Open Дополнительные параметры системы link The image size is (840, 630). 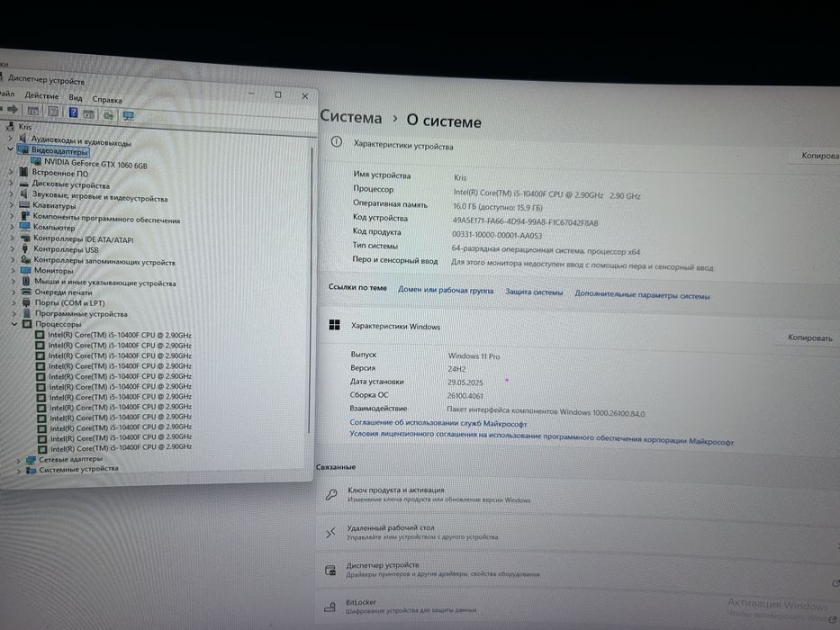pyautogui.click(x=642, y=294)
